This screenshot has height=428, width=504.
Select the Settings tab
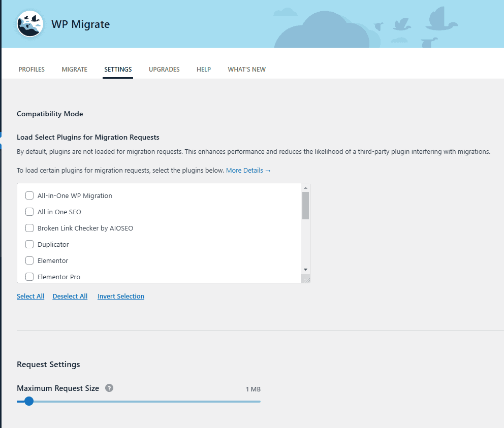[x=118, y=70]
